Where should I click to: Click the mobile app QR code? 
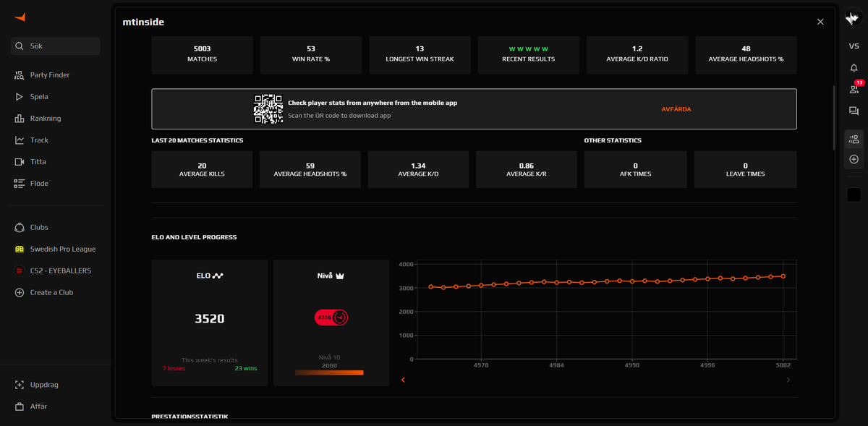[x=268, y=109]
